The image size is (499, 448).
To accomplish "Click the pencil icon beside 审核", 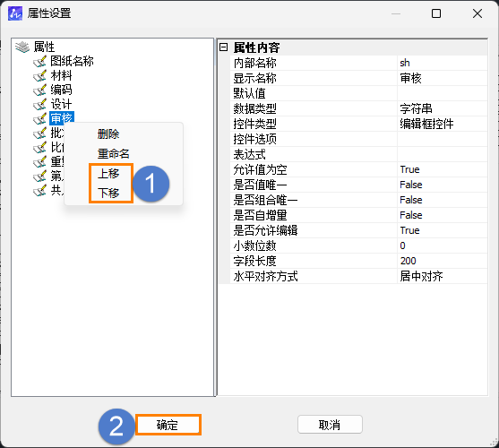I will 39,118.
